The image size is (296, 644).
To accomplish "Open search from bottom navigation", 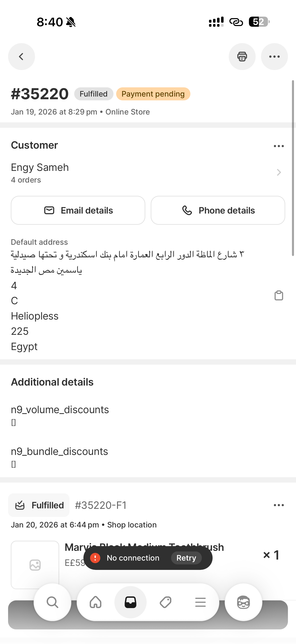I will [52, 602].
